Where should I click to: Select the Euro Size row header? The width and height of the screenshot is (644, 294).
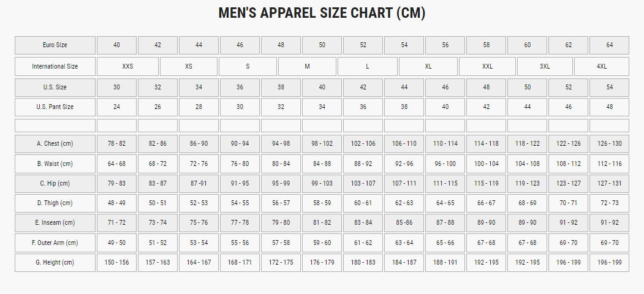pos(55,45)
